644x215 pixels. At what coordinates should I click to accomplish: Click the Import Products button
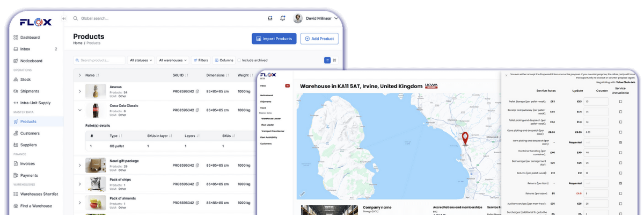[x=274, y=39]
